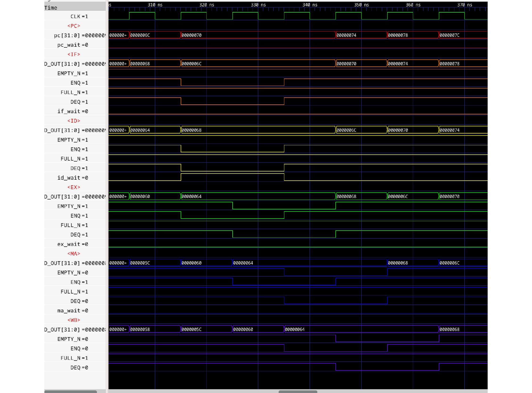532x393 pixels.
Task: Click the 00000058 value in WB waveform
Action: point(140,329)
